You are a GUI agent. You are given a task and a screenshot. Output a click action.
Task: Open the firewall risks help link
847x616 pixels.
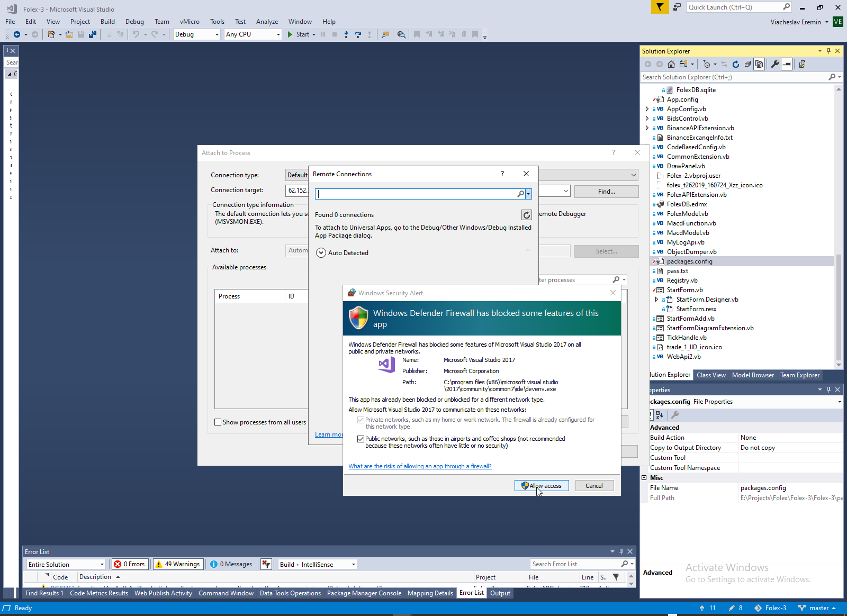click(x=420, y=466)
